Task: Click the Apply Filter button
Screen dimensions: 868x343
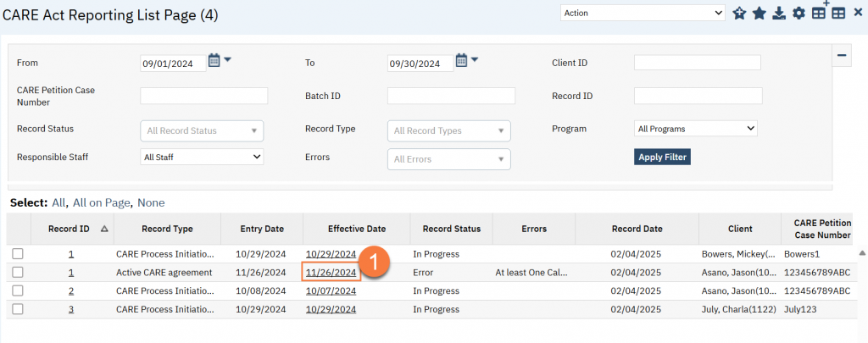Action: click(x=662, y=157)
